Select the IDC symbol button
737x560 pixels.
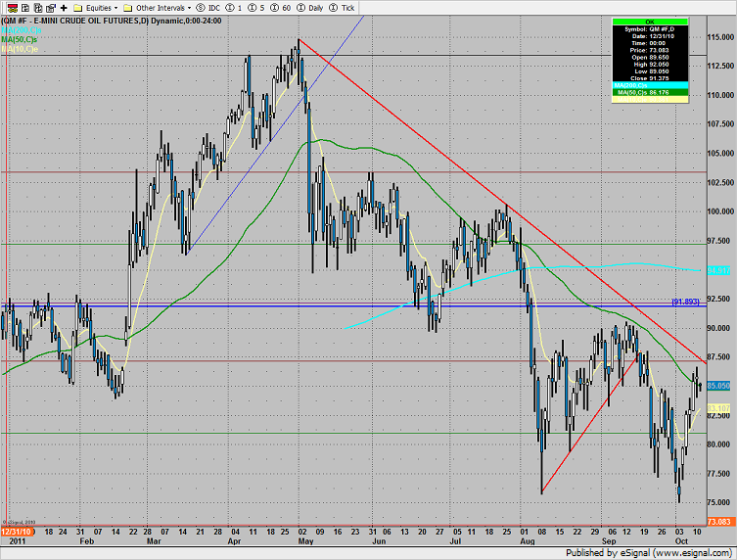tap(208, 8)
